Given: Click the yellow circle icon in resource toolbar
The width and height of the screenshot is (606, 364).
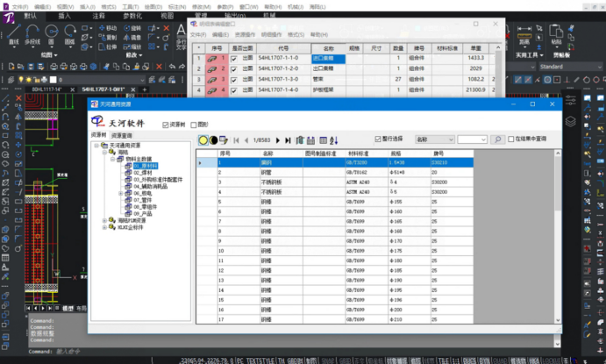Looking at the screenshot, I should [x=203, y=140].
